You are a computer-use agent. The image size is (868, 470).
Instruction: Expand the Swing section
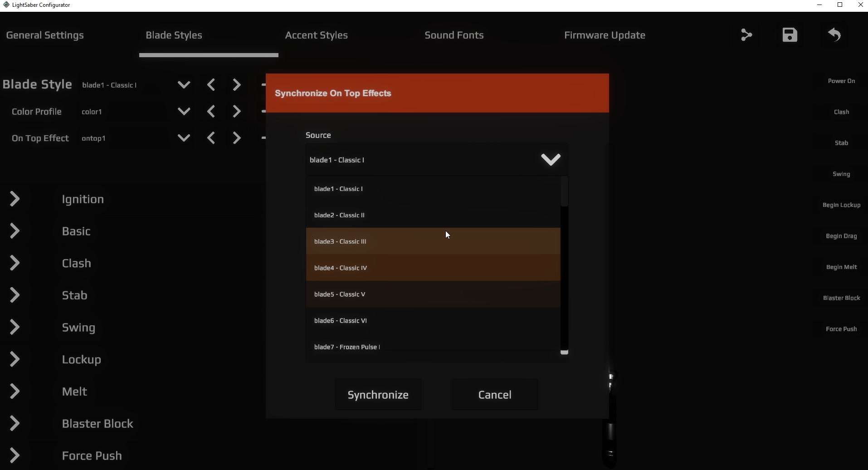[x=15, y=327]
